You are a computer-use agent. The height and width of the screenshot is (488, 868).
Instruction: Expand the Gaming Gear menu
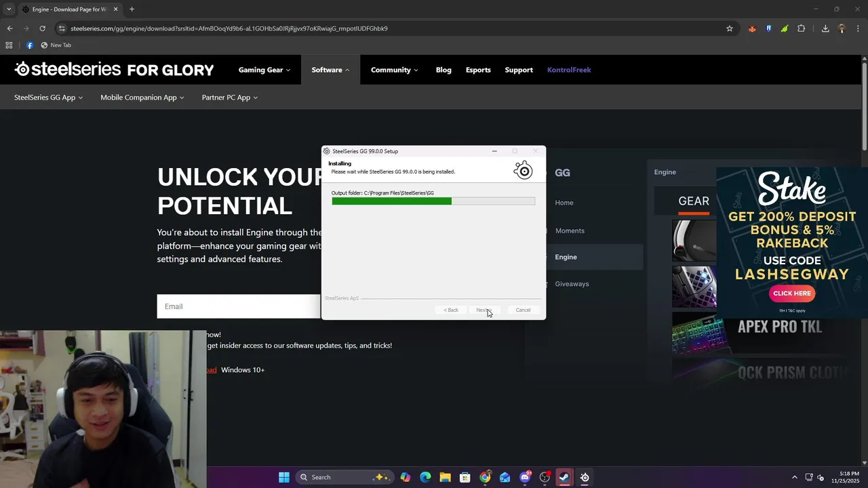pyautogui.click(x=264, y=70)
